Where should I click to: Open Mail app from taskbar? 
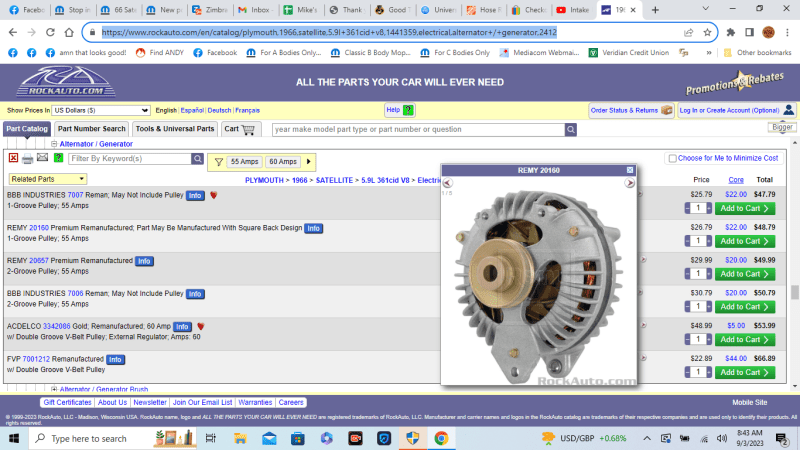[269, 438]
